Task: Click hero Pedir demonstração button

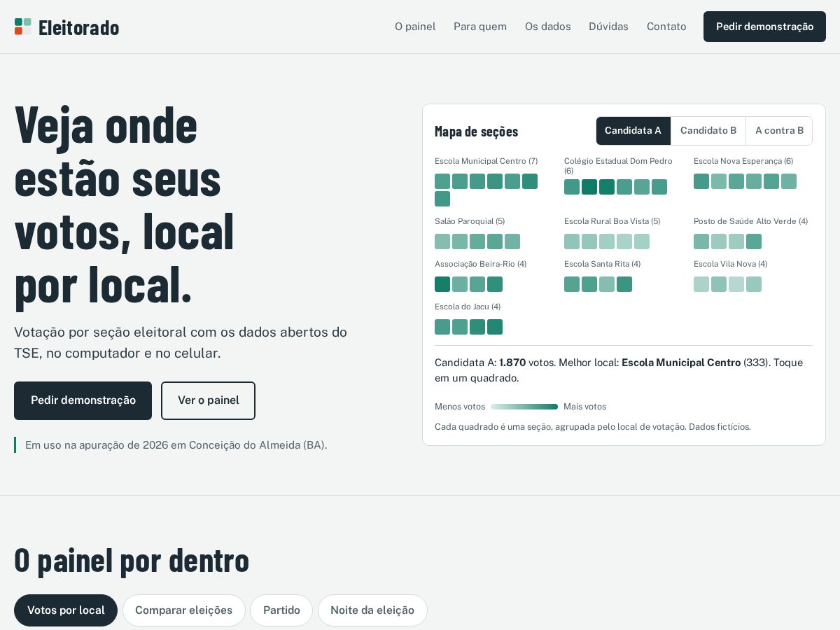Action: 83,400
